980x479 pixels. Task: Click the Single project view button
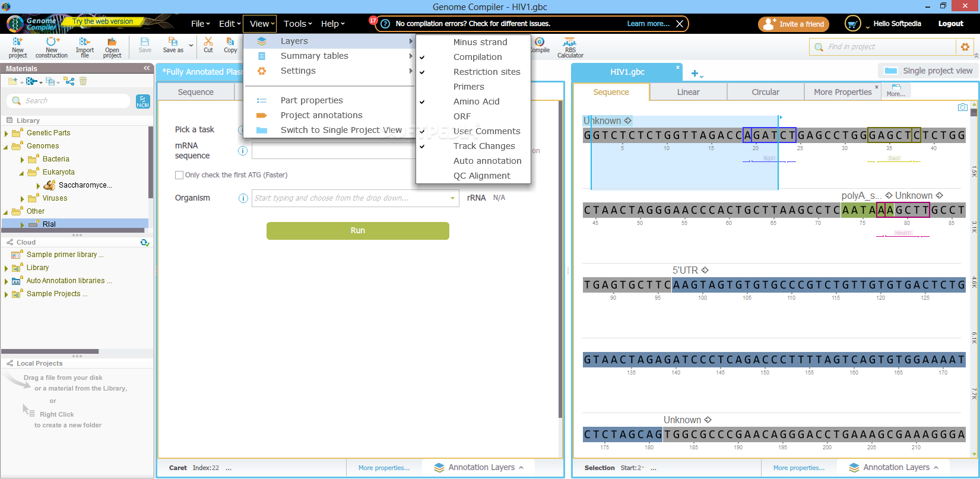click(x=927, y=71)
